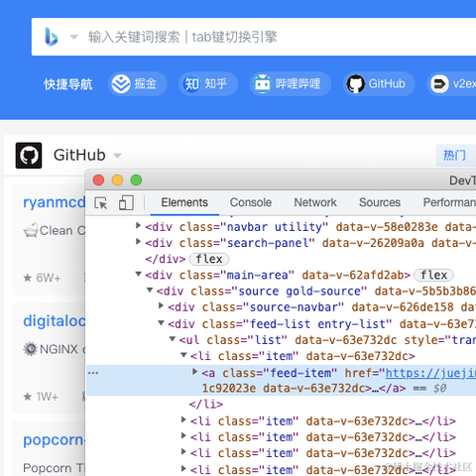The height and width of the screenshot is (476, 476).
Task: Click the GitHub octocat icon in navigation bar
Action: coord(356,84)
